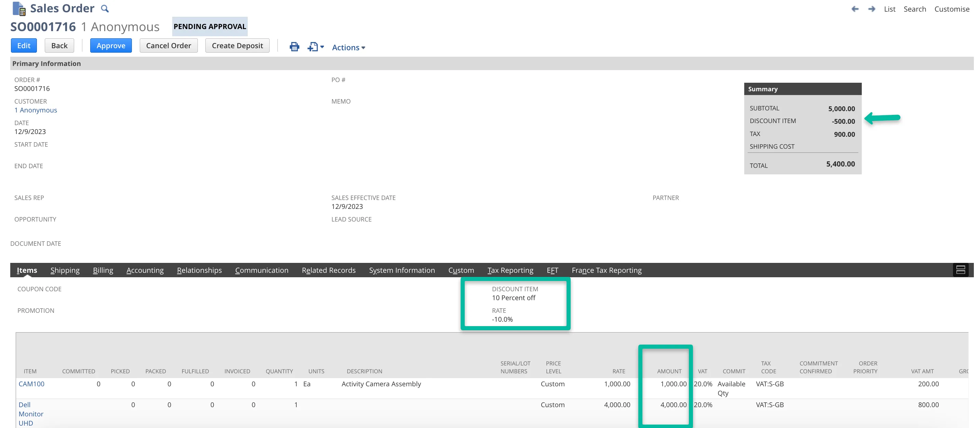Switch to Related Records tab
The image size is (980, 428).
pos(329,270)
